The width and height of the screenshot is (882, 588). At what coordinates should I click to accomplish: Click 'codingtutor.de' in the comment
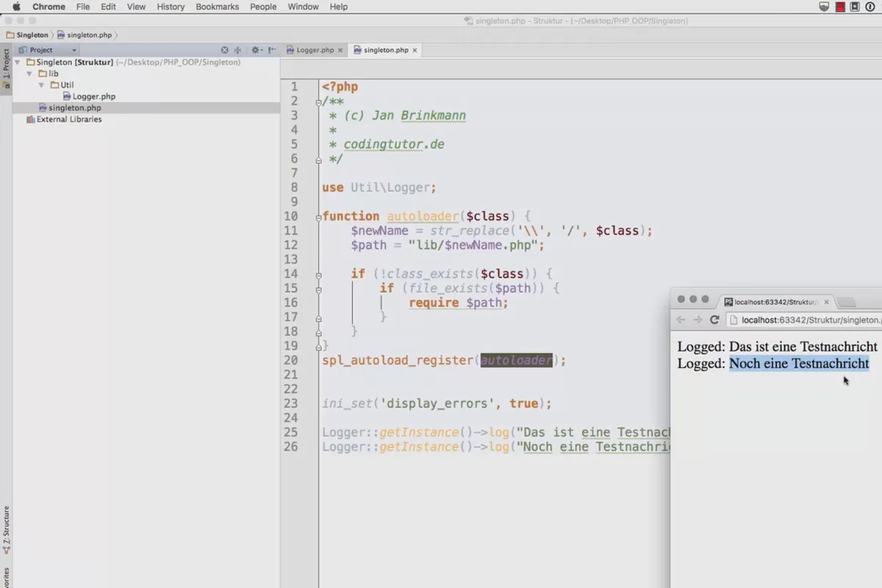click(394, 145)
